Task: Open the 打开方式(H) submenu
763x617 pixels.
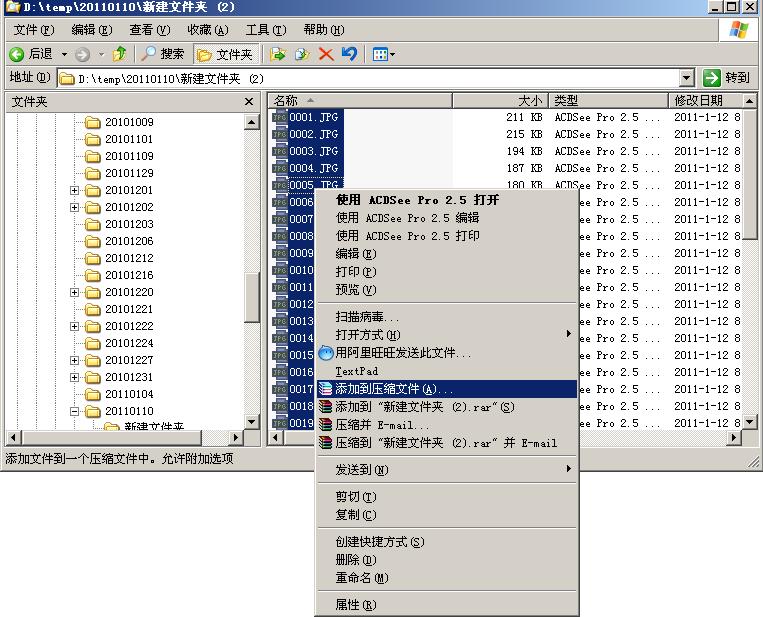Action: pyautogui.click(x=446, y=335)
